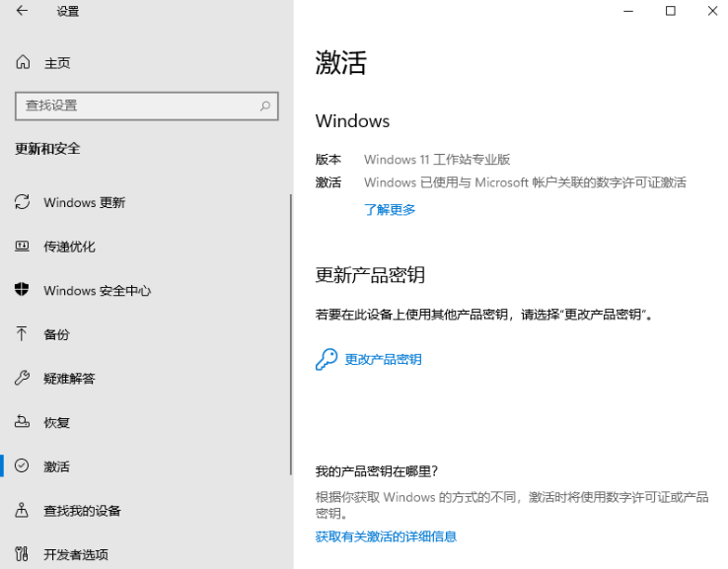The width and height of the screenshot is (728, 569).
Task: Close the settings window
Action: pyautogui.click(x=712, y=11)
